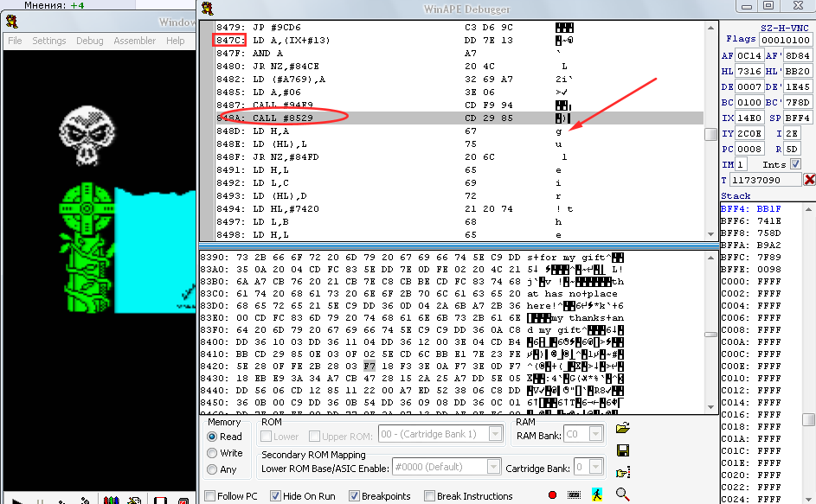Open the Settings menu
Screen dimensions: 816x504
pyautogui.click(x=49, y=41)
